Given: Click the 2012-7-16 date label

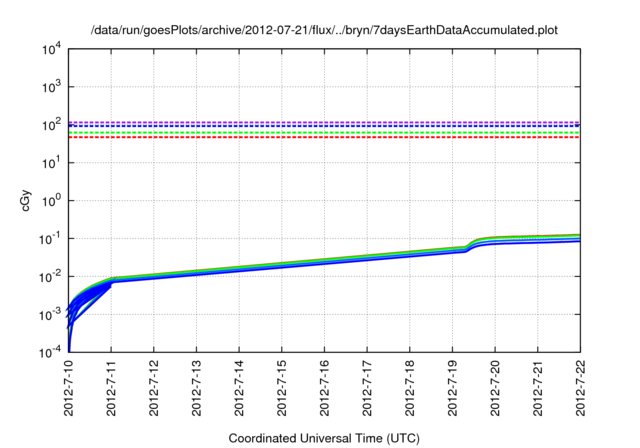Looking at the screenshot, I should pos(324,388).
